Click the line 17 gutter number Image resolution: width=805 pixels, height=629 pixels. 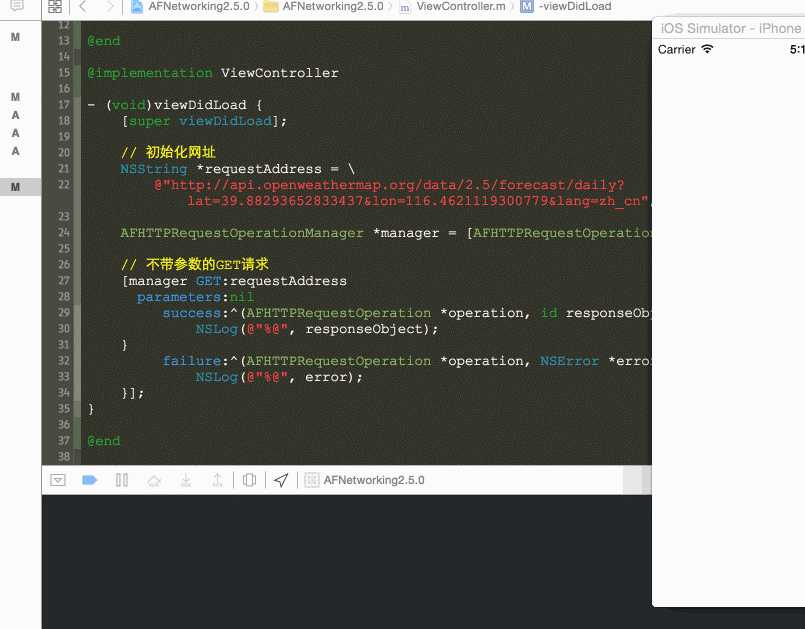(x=64, y=105)
